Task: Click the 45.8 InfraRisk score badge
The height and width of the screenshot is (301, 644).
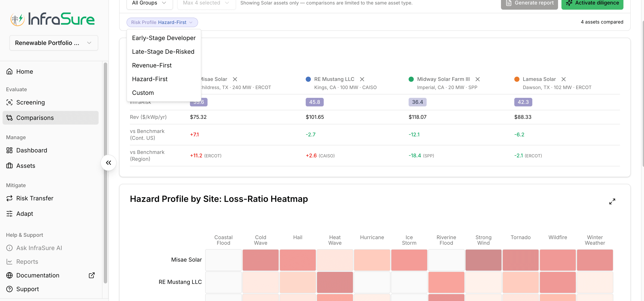Action: (314, 102)
